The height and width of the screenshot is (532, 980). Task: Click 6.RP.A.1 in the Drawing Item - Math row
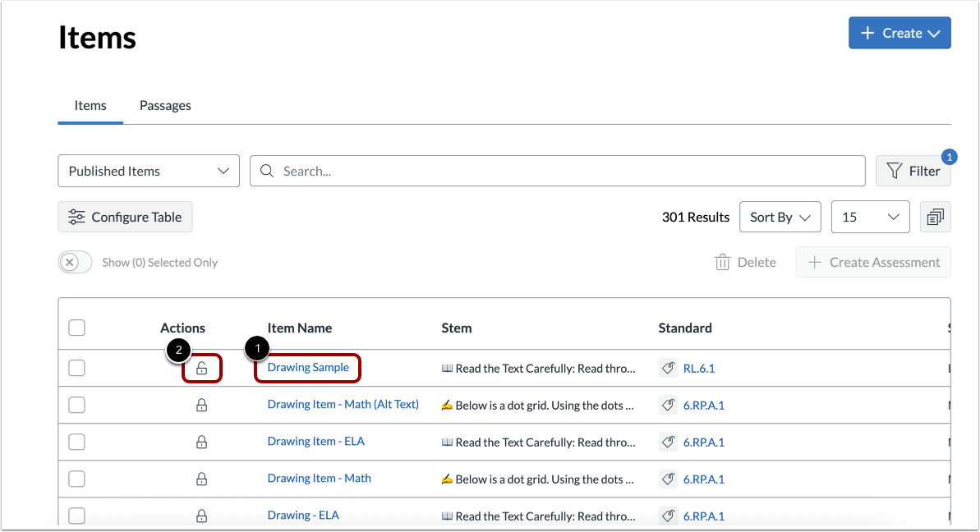704,479
